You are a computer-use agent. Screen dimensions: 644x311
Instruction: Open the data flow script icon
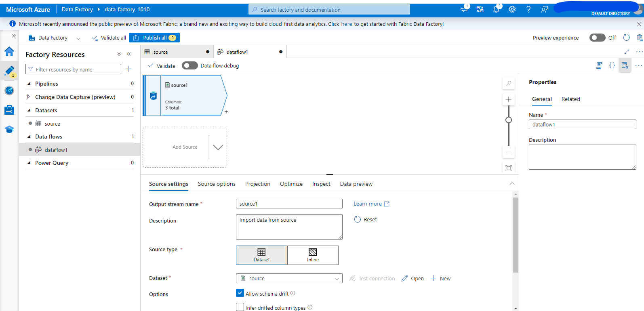[599, 65]
